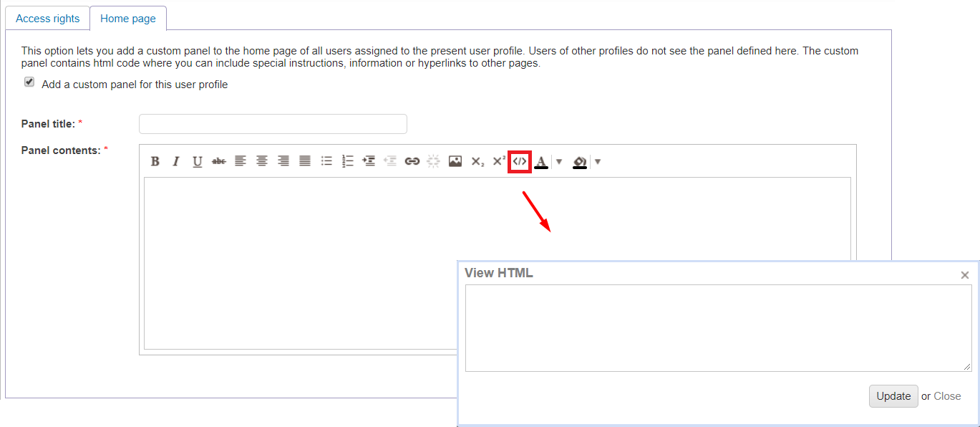Apply strikethrough formatting
This screenshot has width=980, height=427.
[x=219, y=162]
